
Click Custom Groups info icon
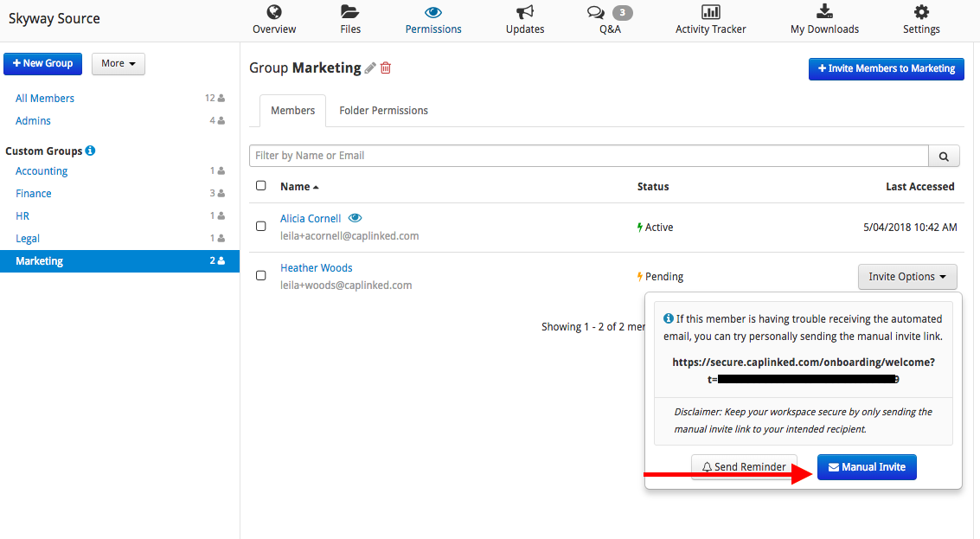click(90, 151)
